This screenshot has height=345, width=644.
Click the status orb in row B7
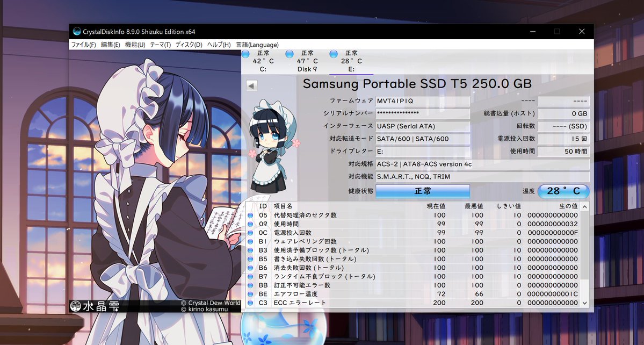[250, 276]
